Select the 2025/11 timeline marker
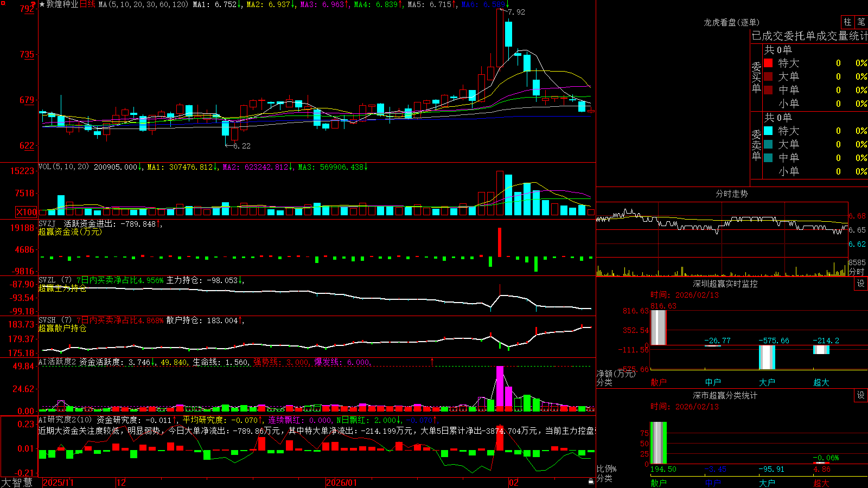Viewport: 868px width, 488px height. point(58,483)
